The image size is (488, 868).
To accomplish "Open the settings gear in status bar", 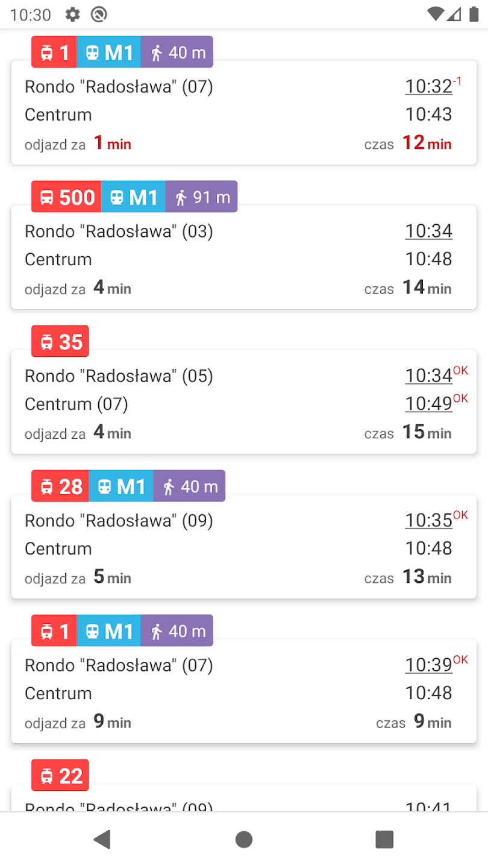I will coord(73,14).
